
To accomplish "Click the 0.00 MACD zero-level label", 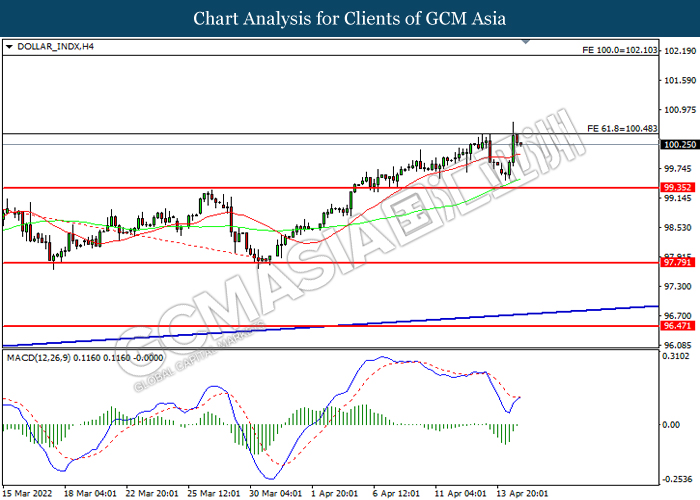I will [x=672, y=425].
